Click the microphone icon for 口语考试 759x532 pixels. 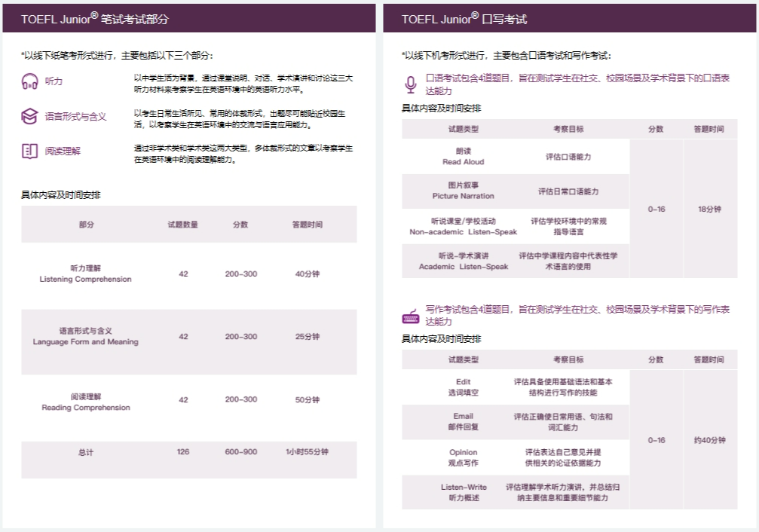[411, 84]
